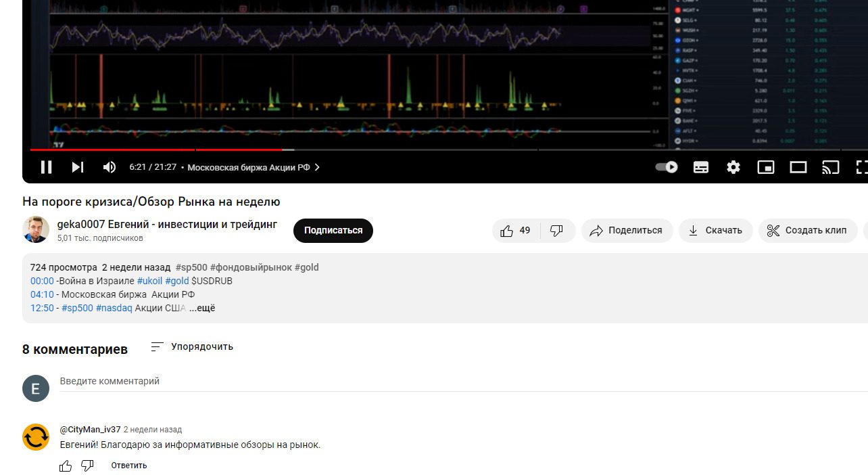The width and height of the screenshot is (868, 475).
Task: Cast the video to a device
Action: pyautogui.click(x=830, y=167)
